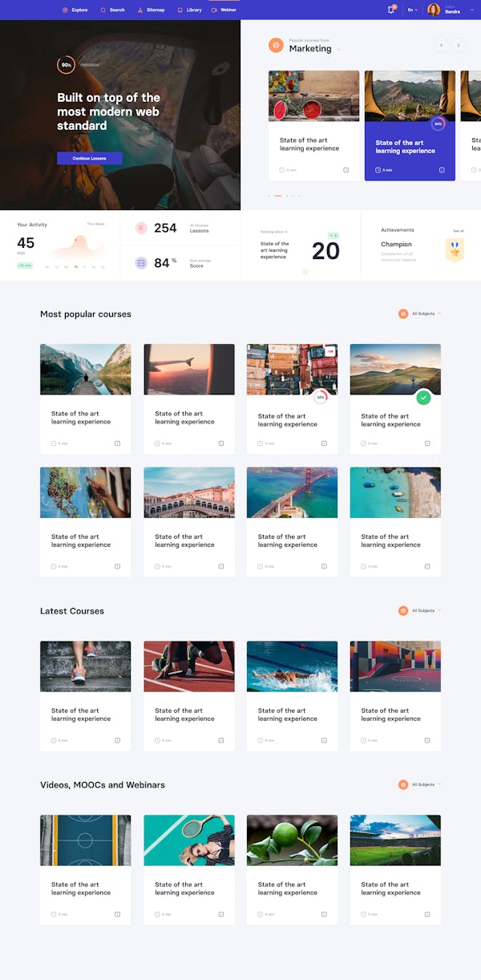Open the Library nav item

pyautogui.click(x=190, y=10)
